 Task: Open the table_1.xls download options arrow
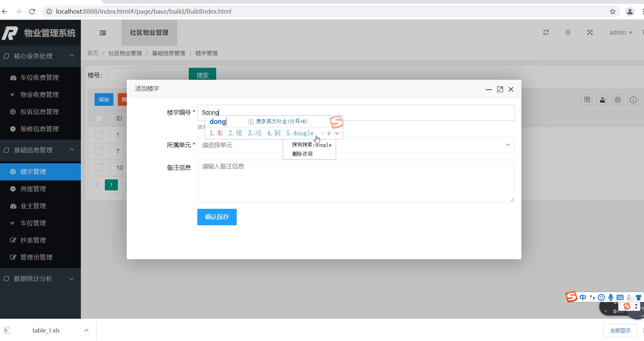[87, 330]
